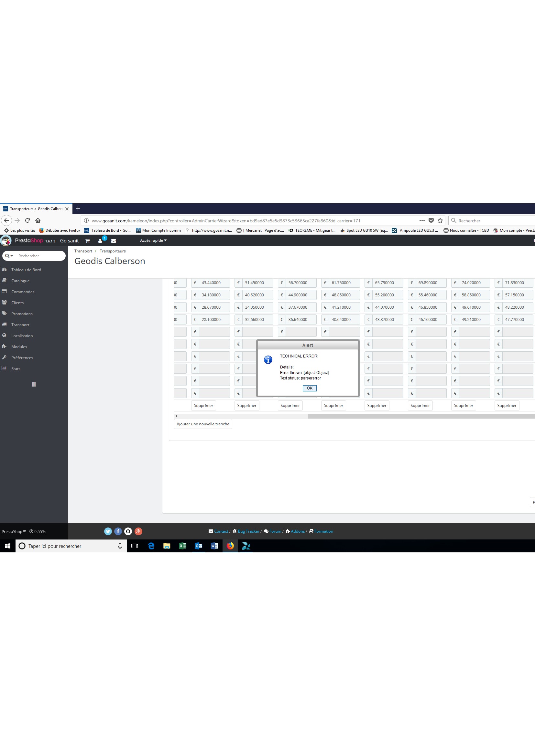Show site information icon in the address bar
Screen dimensions: 535x756
click(86, 221)
